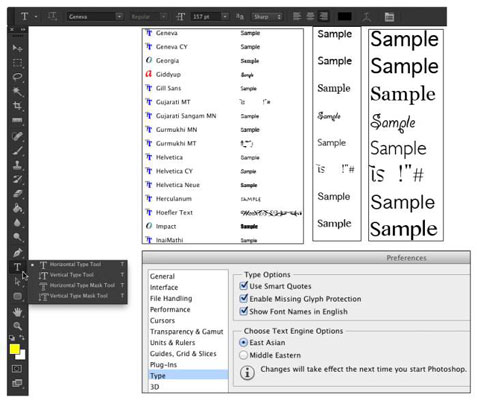
Task: Toggle Use Smart Quotes checkbox
Action: tap(244, 286)
